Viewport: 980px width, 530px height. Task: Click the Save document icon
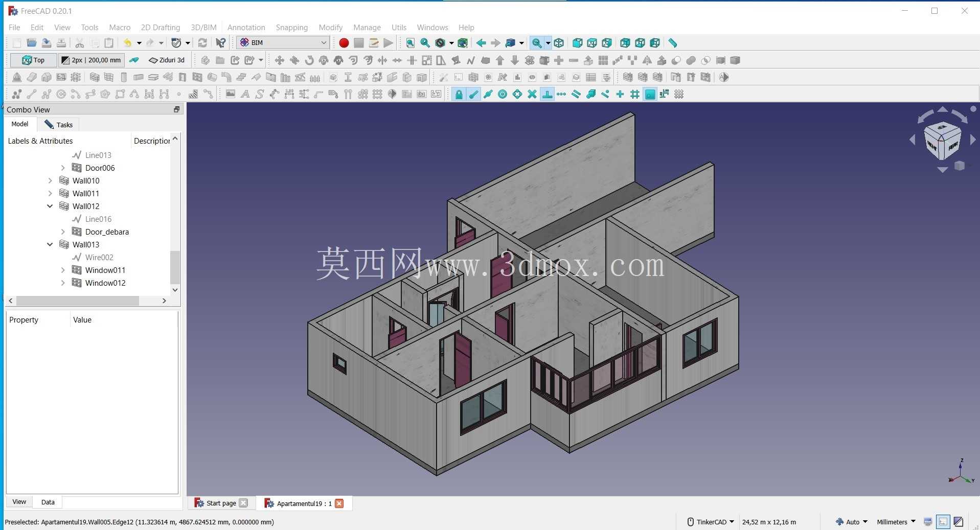point(47,43)
